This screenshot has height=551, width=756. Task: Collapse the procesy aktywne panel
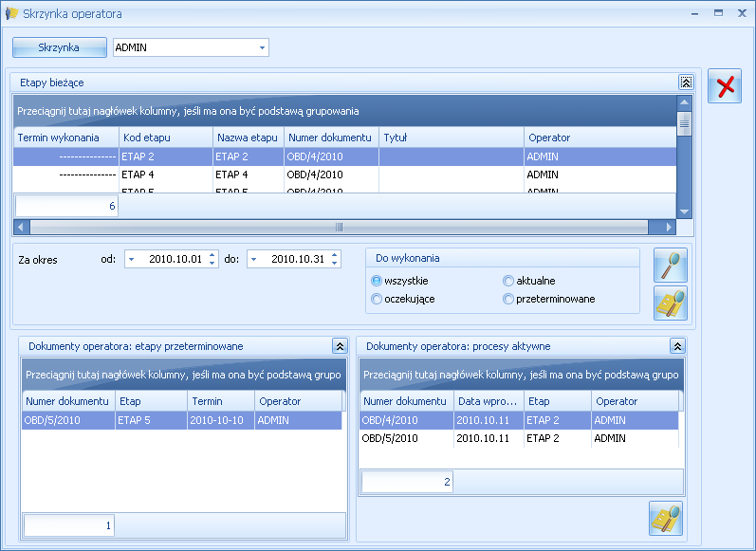677,345
